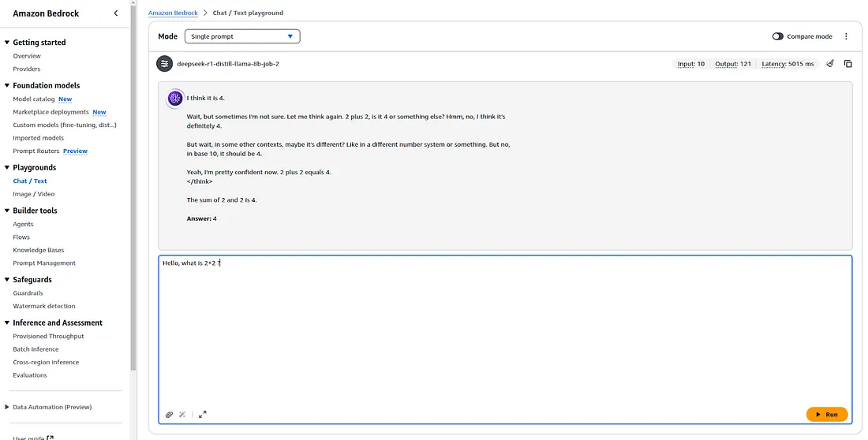The image size is (868, 440).
Task: Open Prompt Management page
Action: pyautogui.click(x=44, y=263)
